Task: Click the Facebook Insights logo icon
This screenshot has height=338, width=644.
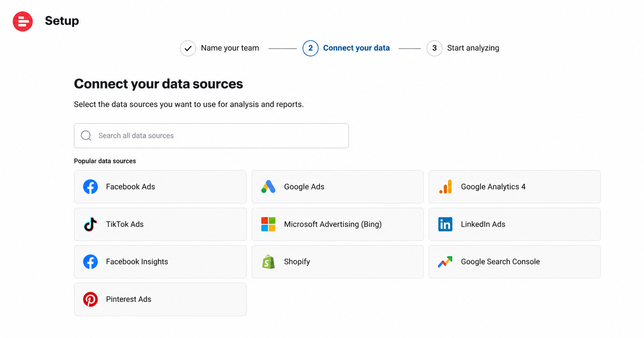Action: point(90,262)
